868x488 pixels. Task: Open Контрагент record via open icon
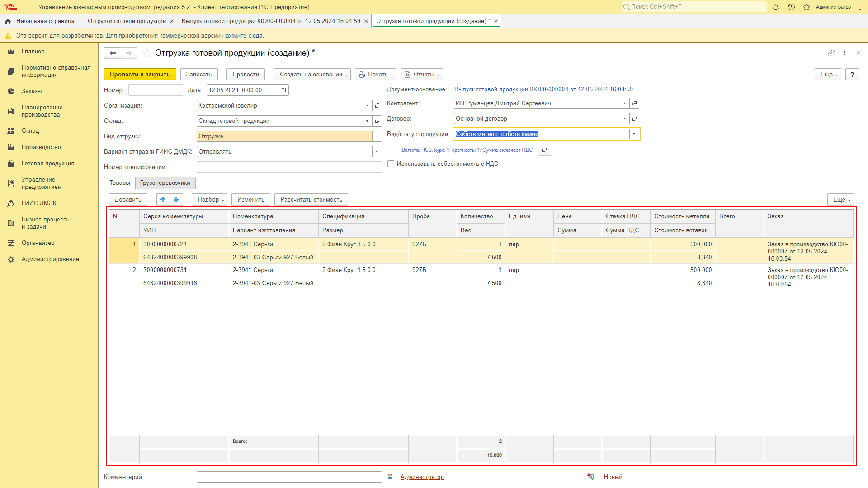pos(634,103)
